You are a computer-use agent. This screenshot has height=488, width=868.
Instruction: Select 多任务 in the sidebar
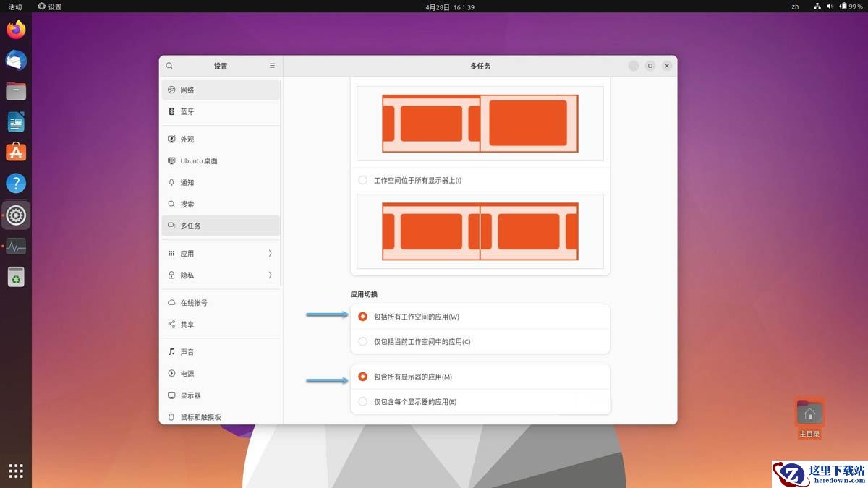click(x=221, y=226)
